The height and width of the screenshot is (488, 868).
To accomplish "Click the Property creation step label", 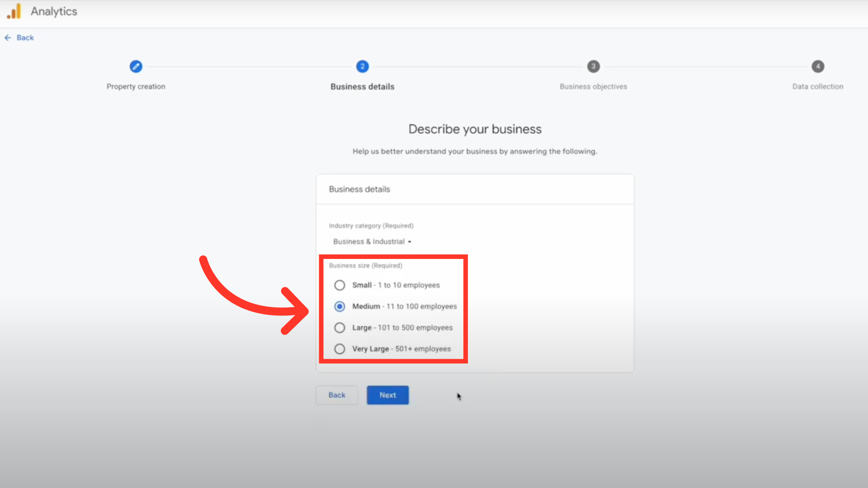I will (136, 86).
